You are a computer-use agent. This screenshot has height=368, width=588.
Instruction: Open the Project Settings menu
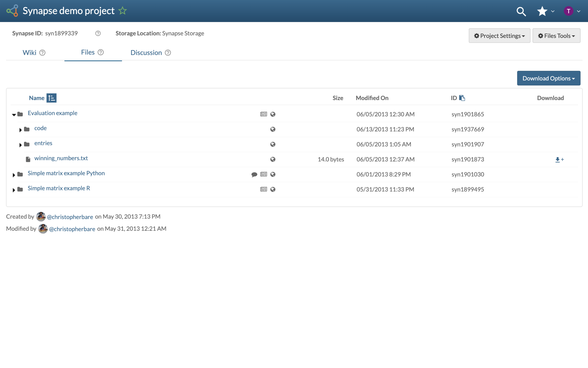(x=499, y=36)
